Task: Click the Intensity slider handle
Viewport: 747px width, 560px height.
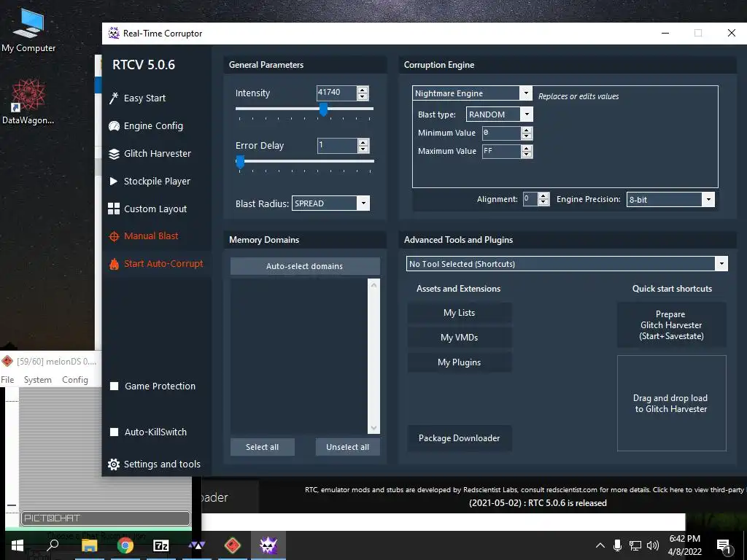Action: click(323, 109)
